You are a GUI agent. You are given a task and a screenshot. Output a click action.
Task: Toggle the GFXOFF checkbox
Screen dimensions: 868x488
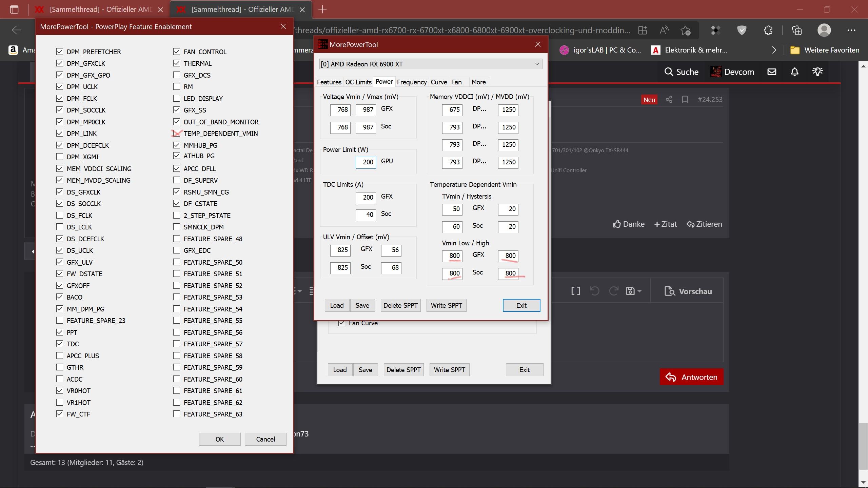(60, 285)
